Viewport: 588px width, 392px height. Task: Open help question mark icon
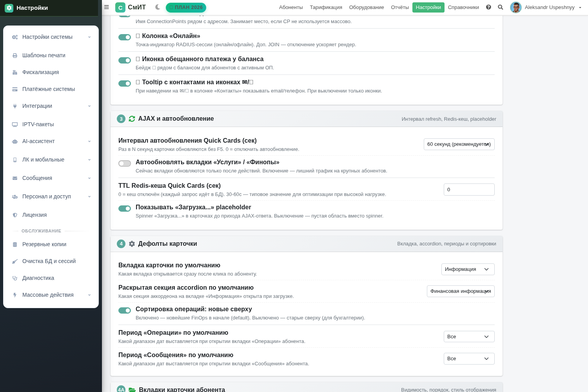[488, 7]
